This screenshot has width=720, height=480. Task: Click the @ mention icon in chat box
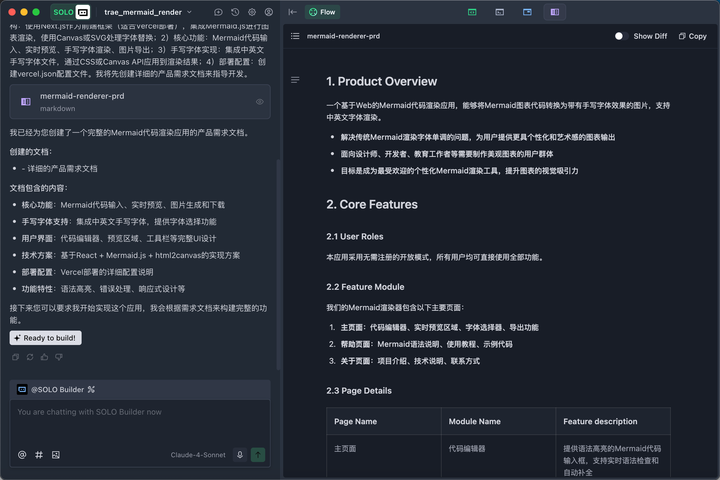coord(22,454)
